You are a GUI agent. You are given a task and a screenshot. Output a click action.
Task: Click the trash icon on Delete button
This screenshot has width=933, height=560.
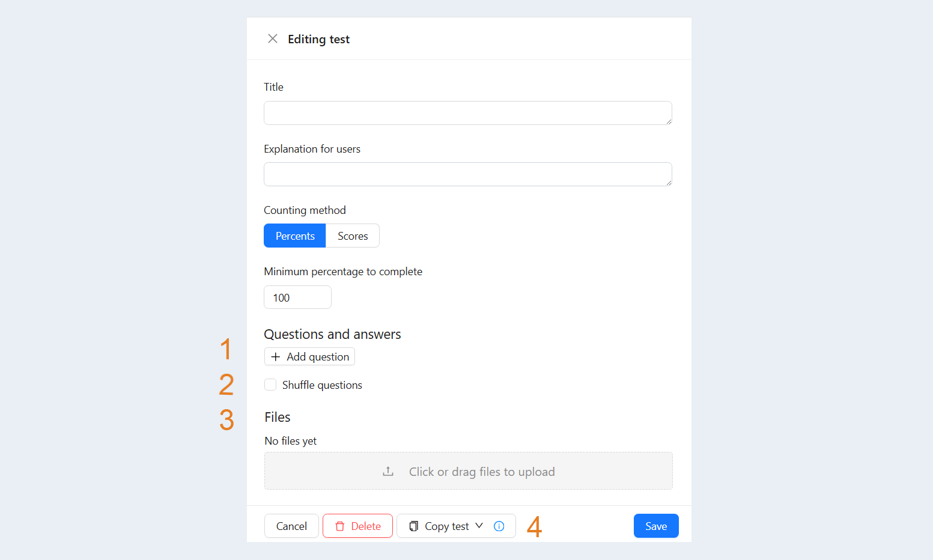coord(340,526)
